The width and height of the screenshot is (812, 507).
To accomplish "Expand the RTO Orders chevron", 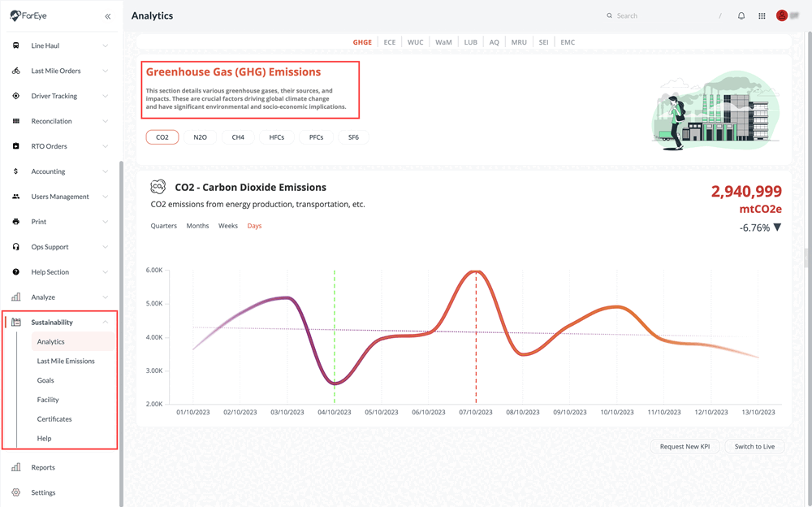I will pos(105,146).
